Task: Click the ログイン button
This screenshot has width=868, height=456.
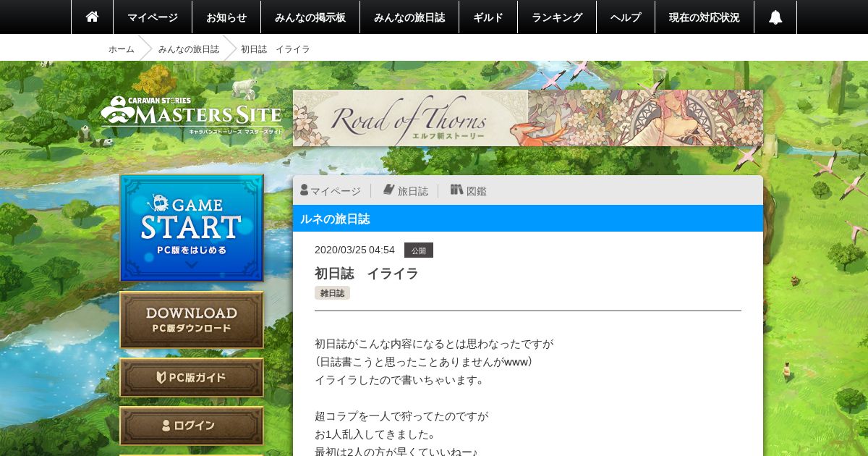Action: pos(192,426)
